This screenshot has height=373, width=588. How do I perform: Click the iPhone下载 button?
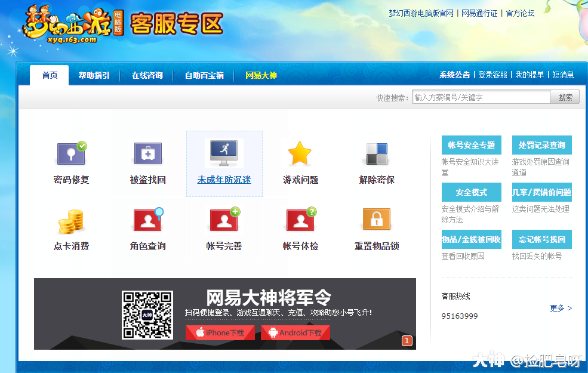click(x=220, y=332)
